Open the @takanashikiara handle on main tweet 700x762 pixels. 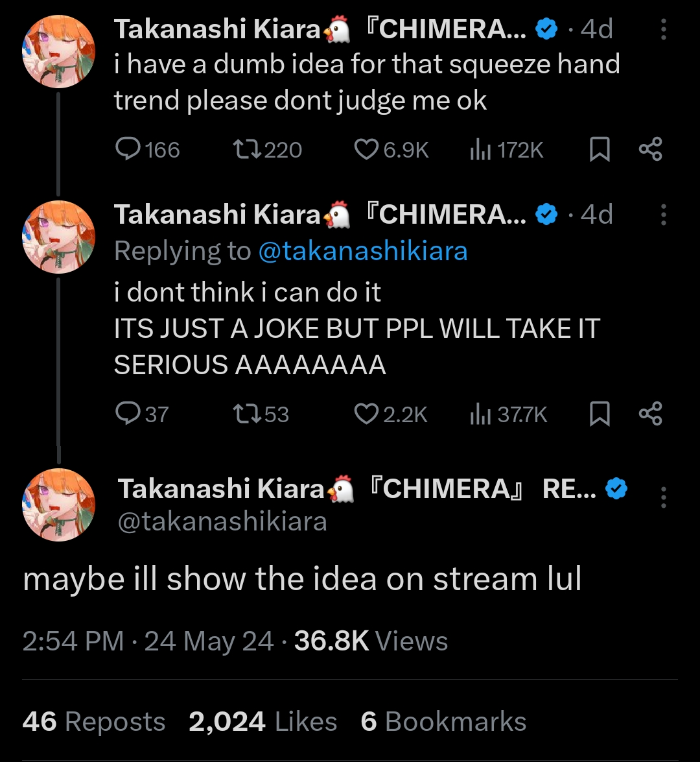point(222,521)
